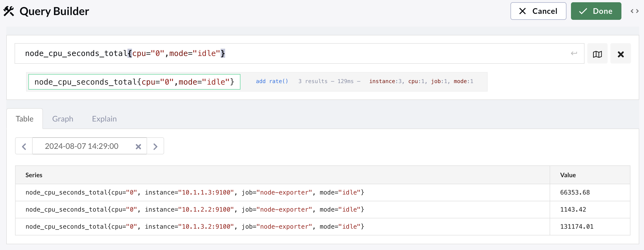This screenshot has height=250, width=644.
Task: Click the tools icon beside Query Builder title
Action: click(8, 11)
